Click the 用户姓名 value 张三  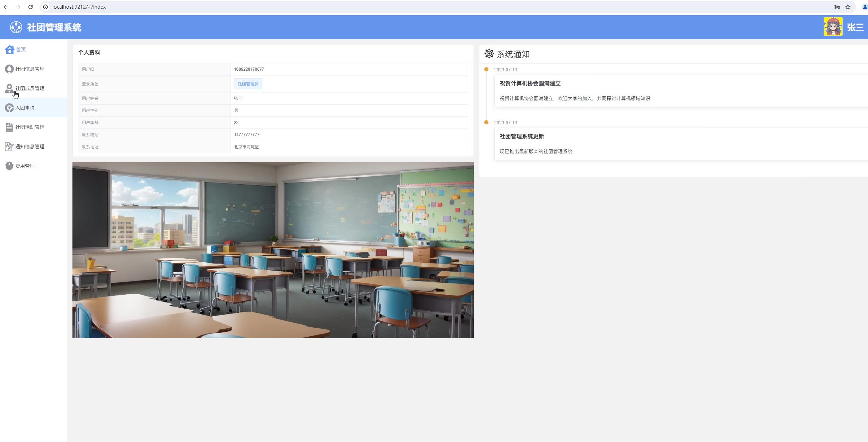[x=238, y=98]
